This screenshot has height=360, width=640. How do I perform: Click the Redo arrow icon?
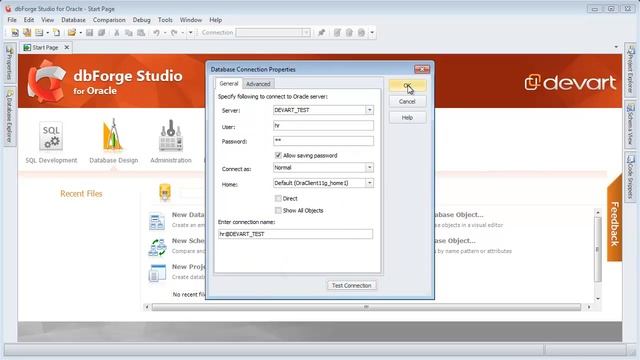click(x=174, y=33)
